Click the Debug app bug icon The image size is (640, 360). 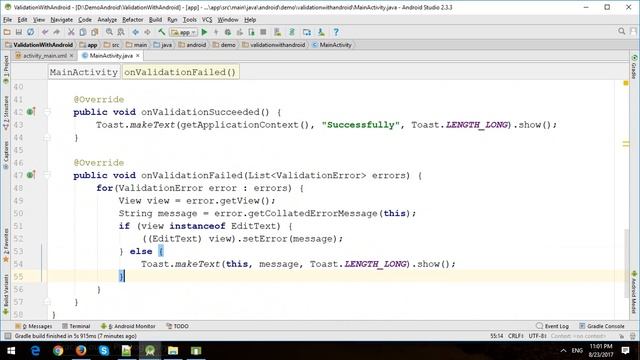coord(228,32)
